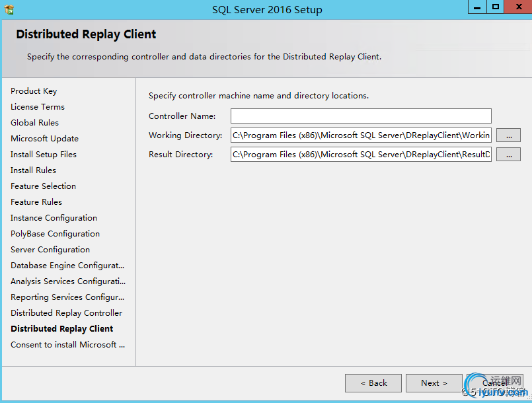Browse for the Working Directory folder

pyautogui.click(x=508, y=135)
